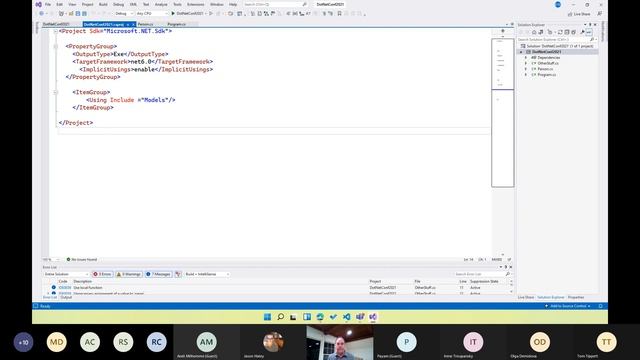Open Task View on the taskbar
Screen dimensions: 640x360
click(x=293, y=317)
